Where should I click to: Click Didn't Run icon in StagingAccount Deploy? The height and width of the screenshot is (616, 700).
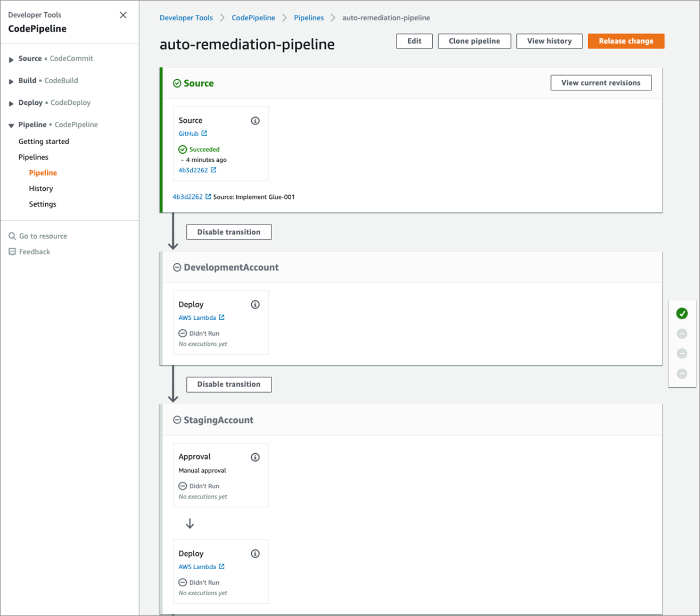click(x=183, y=582)
